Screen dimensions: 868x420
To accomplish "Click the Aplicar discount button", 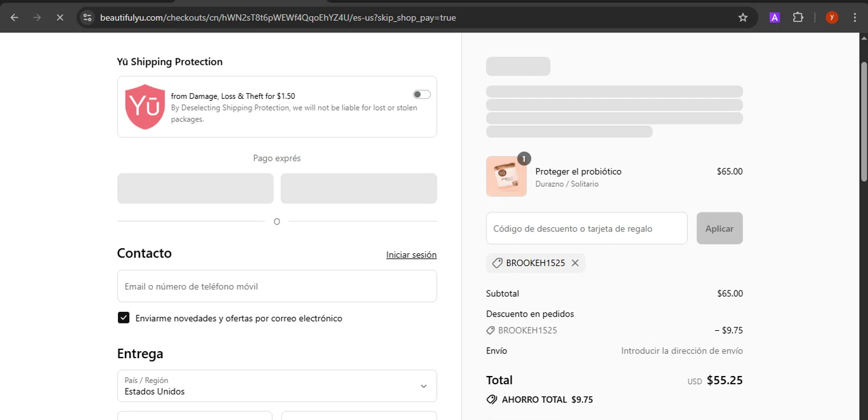I will pyautogui.click(x=719, y=229).
